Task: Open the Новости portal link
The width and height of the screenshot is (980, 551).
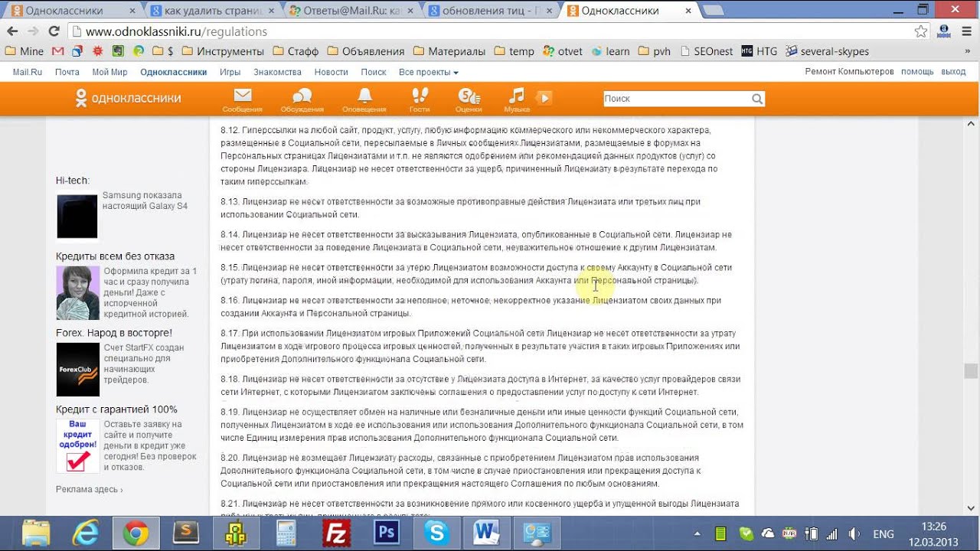Action: (331, 72)
